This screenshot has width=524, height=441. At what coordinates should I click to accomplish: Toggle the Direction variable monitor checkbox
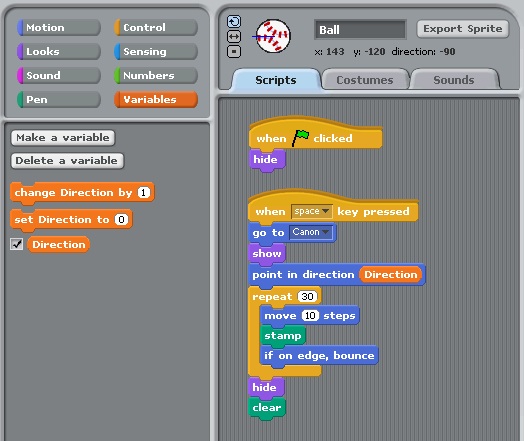(x=16, y=244)
